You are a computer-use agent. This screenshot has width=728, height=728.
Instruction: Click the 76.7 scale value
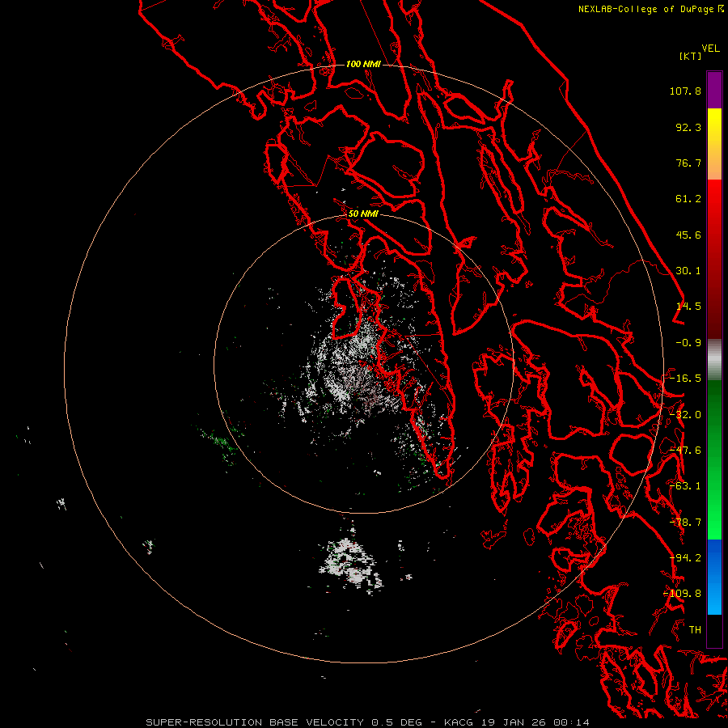tap(688, 163)
